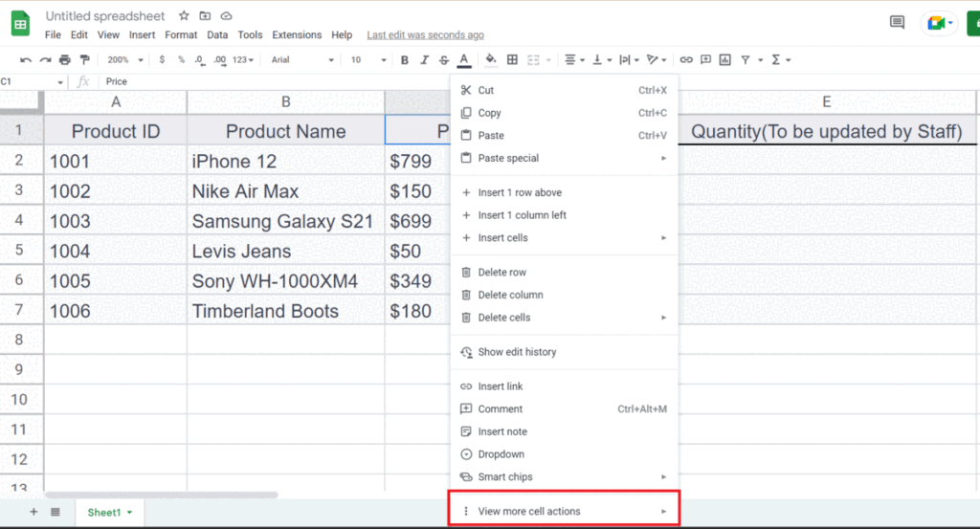Click the cloud document status icon
This screenshot has height=529, width=980.
pyautogui.click(x=226, y=15)
